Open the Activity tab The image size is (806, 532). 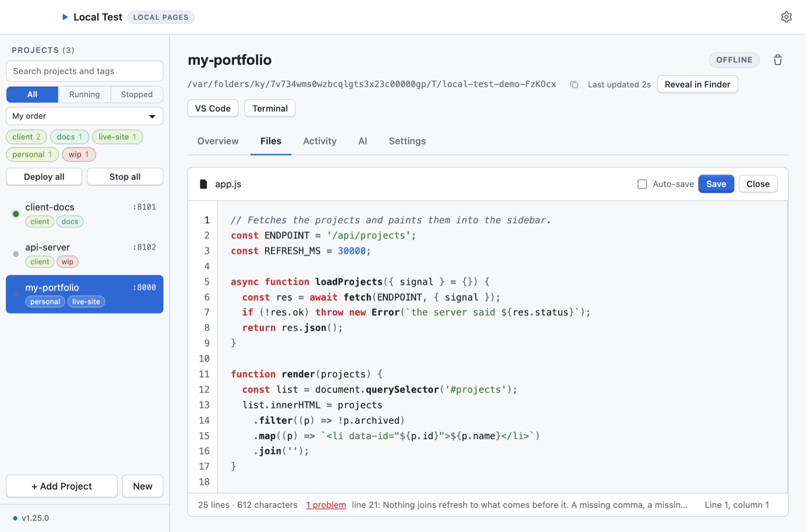(x=319, y=141)
